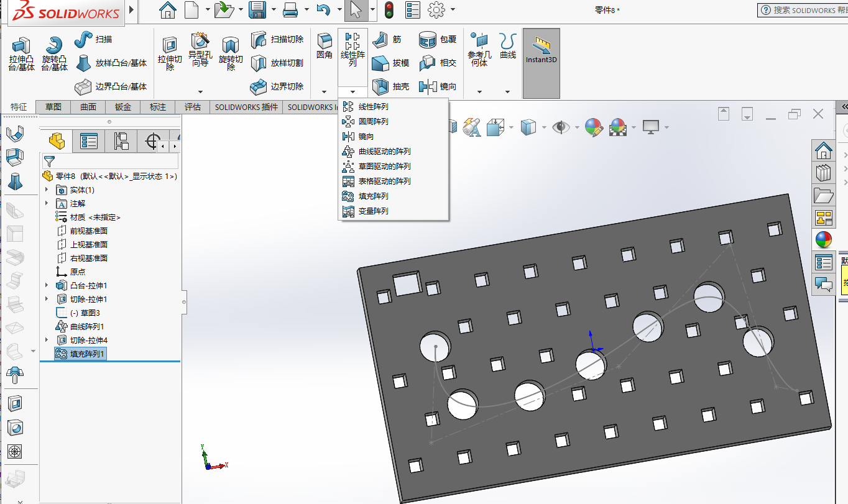Apply the 圆角 fillet tool

325,46
